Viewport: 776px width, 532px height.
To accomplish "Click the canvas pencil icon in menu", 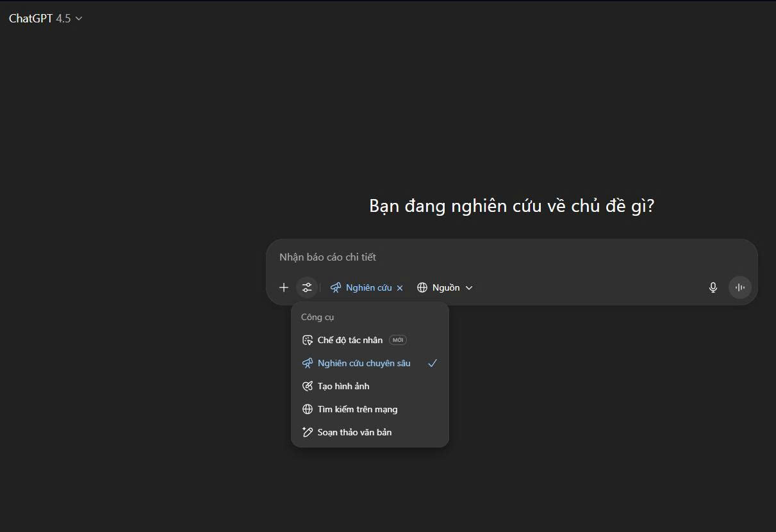I will 308,432.
